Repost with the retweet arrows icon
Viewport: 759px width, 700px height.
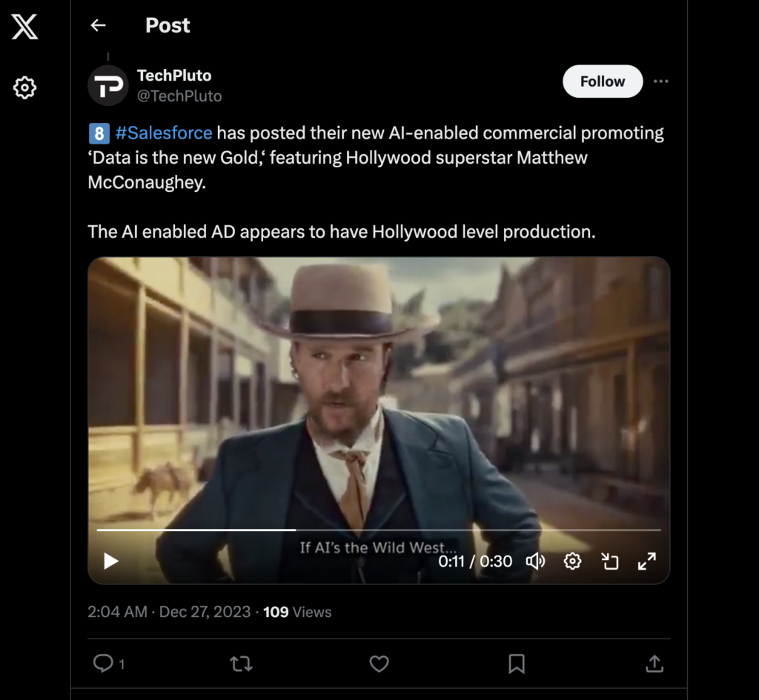click(241, 664)
